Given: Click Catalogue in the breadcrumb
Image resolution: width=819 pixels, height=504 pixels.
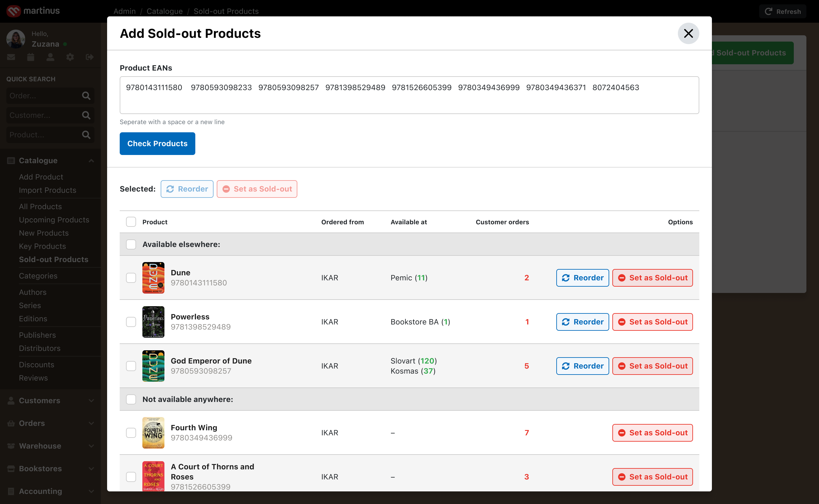Looking at the screenshot, I should (165, 11).
